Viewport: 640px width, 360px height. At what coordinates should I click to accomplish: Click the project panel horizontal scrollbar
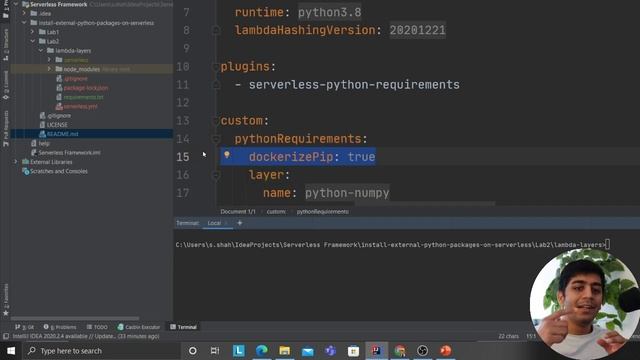(x=75, y=318)
